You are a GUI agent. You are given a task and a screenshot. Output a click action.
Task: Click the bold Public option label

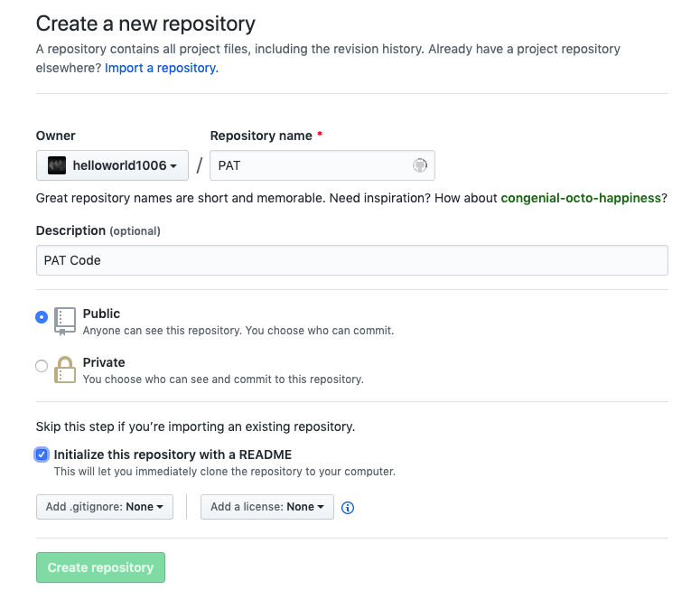click(101, 314)
